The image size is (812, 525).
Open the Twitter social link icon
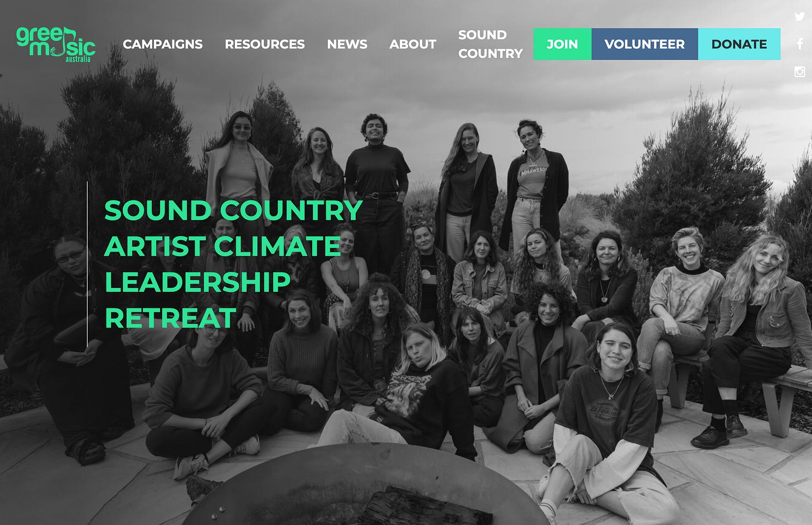[x=800, y=16]
